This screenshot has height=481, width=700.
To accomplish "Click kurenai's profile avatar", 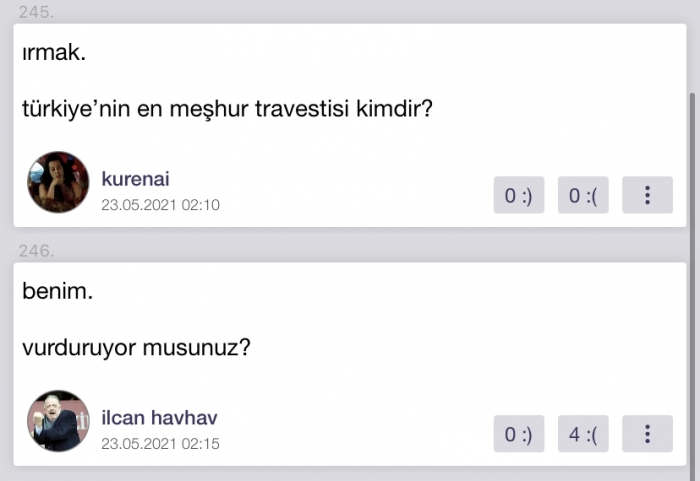I will tap(58, 182).
